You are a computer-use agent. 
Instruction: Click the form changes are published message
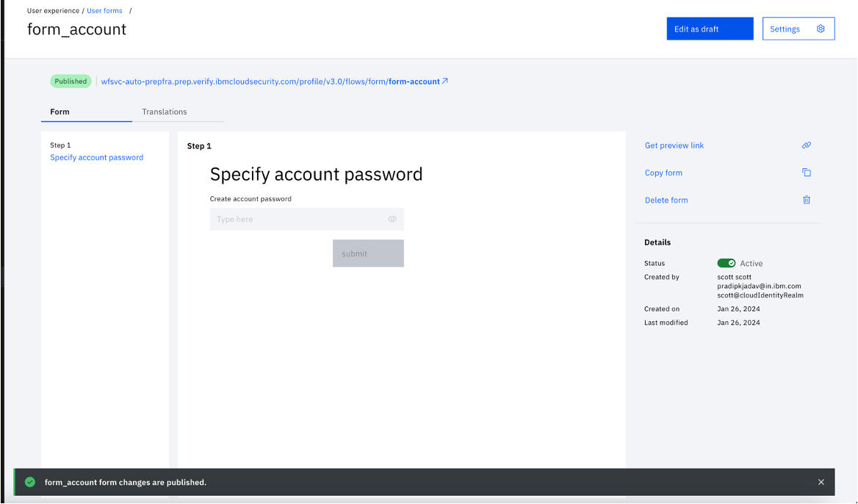pyautogui.click(x=126, y=482)
